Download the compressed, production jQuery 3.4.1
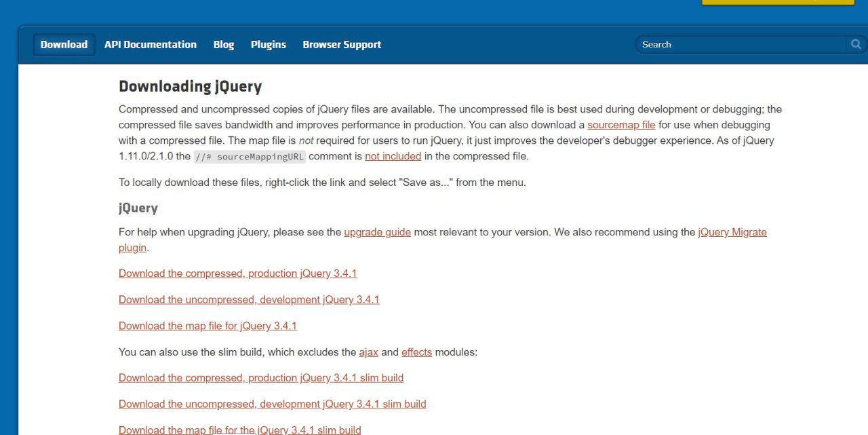Viewport: 868px width, 435px height. [x=237, y=273]
